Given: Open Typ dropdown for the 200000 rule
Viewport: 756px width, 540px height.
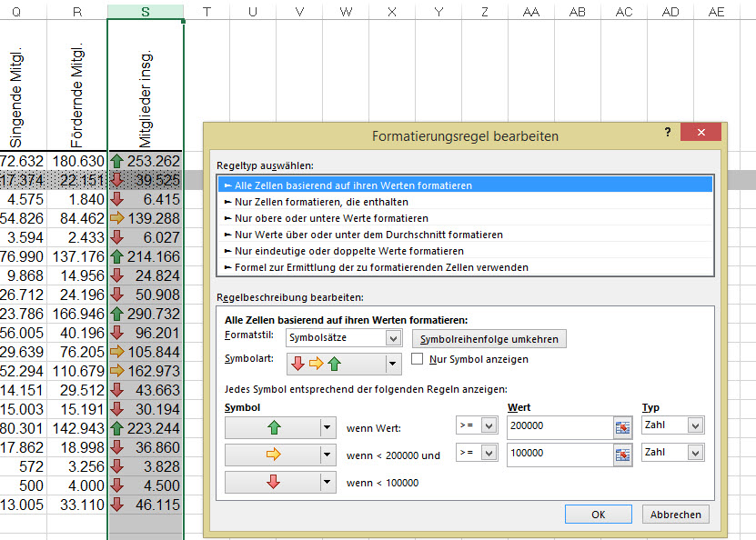Looking at the screenshot, I should coord(695,426).
